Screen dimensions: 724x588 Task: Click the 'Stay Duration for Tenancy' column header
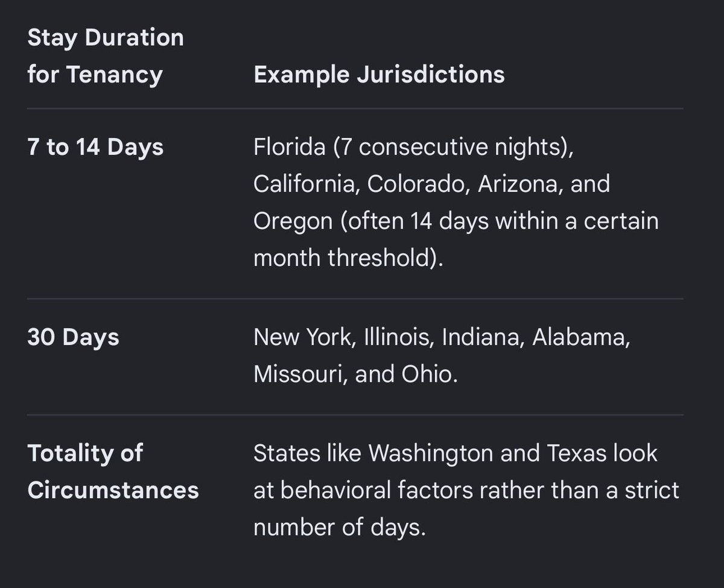[x=106, y=56]
